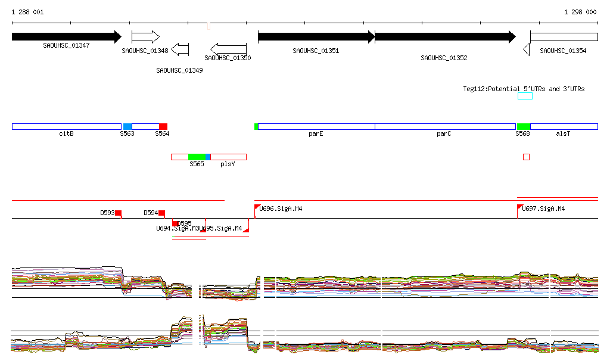Pick the leftward white SAOUHSC_01350 arrow
The width and height of the screenshot is (610, 364).
(228, 49)
